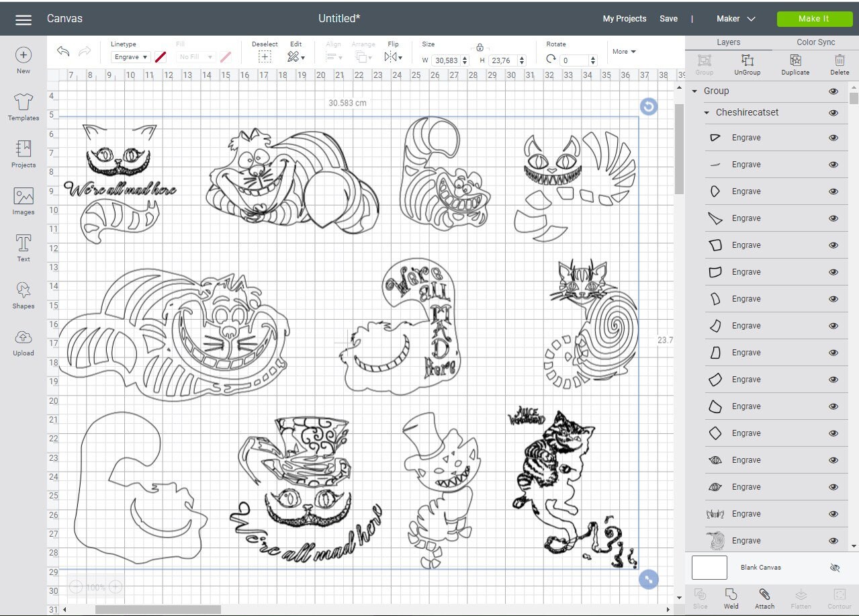This screenshot has width=859, height=616.
Task: Select the Templates tool
Action: [23, 107]
